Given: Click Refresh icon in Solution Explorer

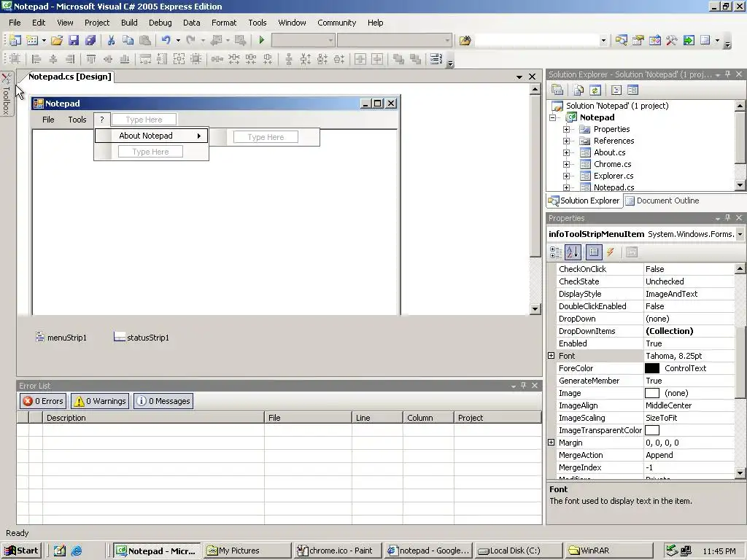Looking at the screenshot, I should pos(595,90).
